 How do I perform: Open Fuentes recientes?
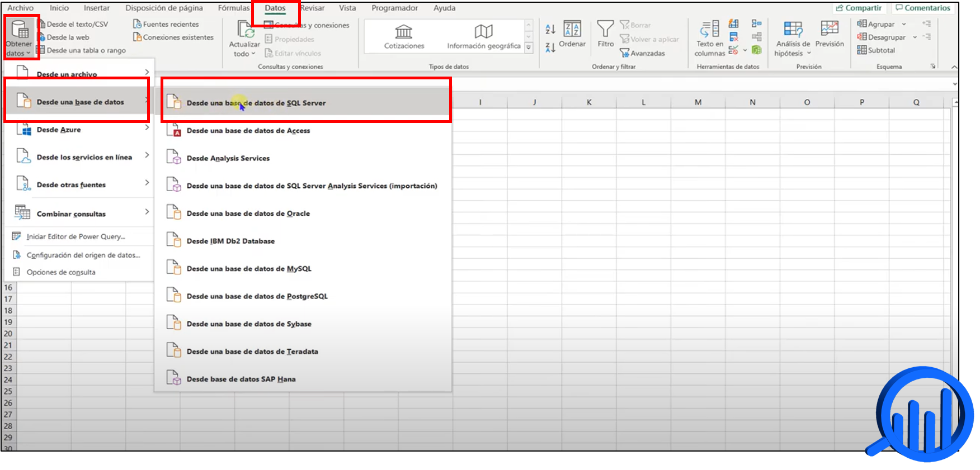pos(166,24)
